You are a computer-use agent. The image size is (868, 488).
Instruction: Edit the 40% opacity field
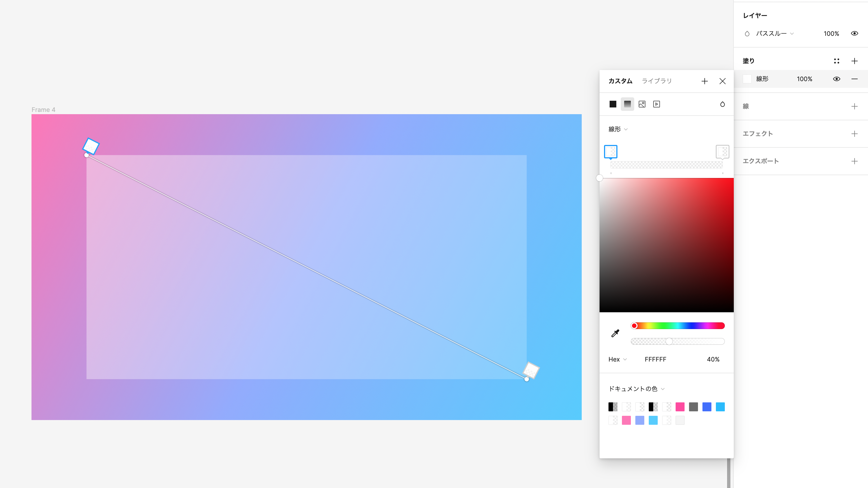(x=713, y=360)
